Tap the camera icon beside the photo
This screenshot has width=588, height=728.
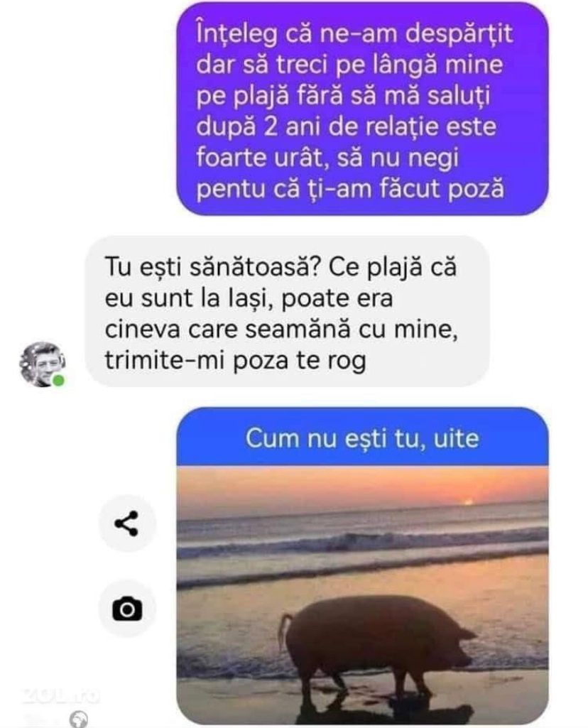126,609
